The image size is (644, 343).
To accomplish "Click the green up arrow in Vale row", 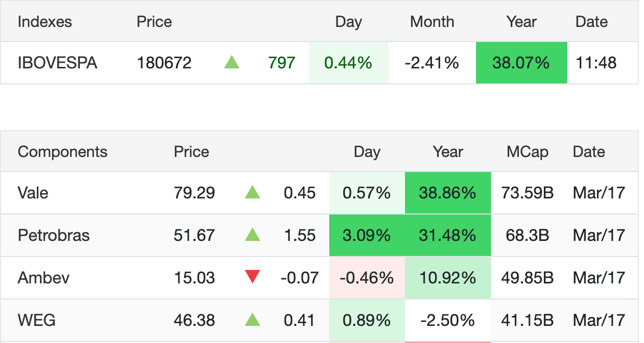I will [x=253, y=193].
